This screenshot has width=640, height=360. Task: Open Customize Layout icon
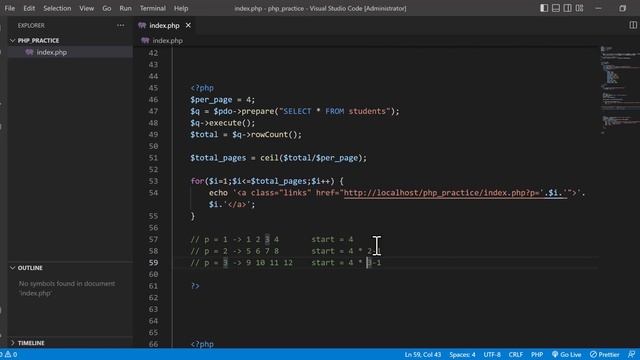pos(580,8)
